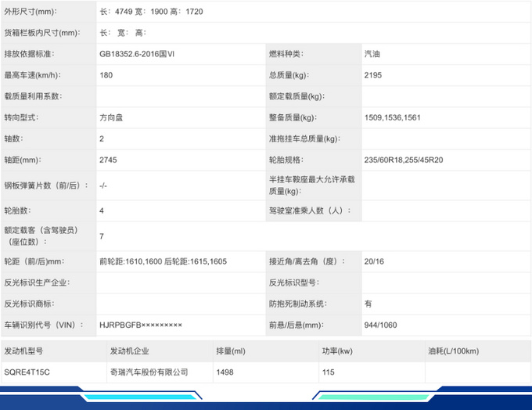Click the 排量(ml) column header
This screenshot has width=532, height=410.
[x=231, y=351]
